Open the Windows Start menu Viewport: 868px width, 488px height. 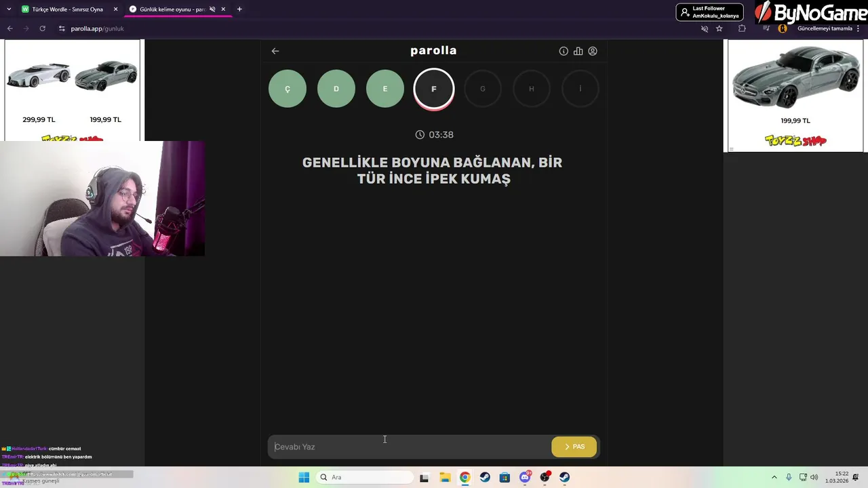304,477
